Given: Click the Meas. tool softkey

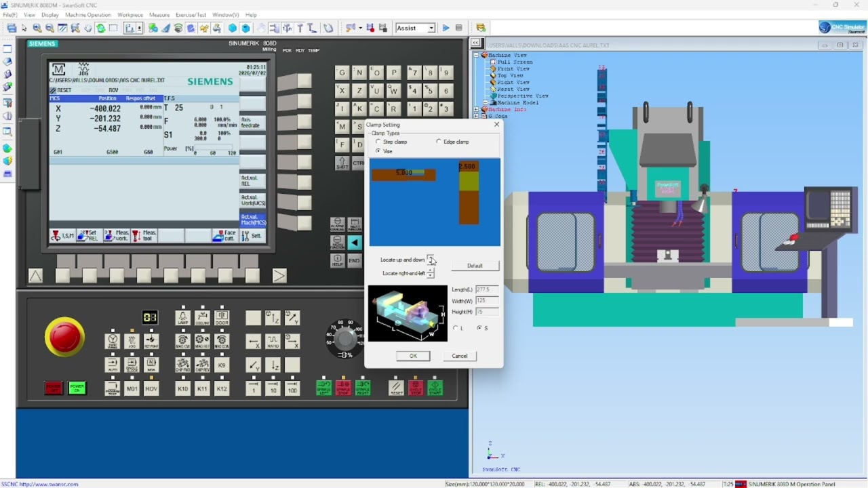Looking at the screenshot, I should [144, 235].
